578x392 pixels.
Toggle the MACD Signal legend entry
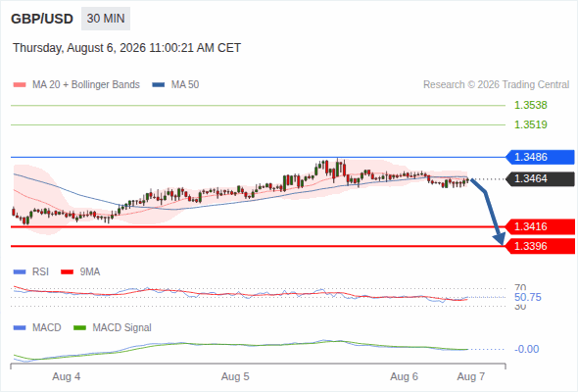113,327
